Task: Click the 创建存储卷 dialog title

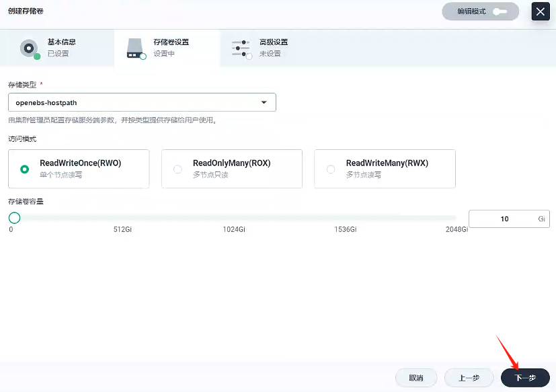Action: 26,11
